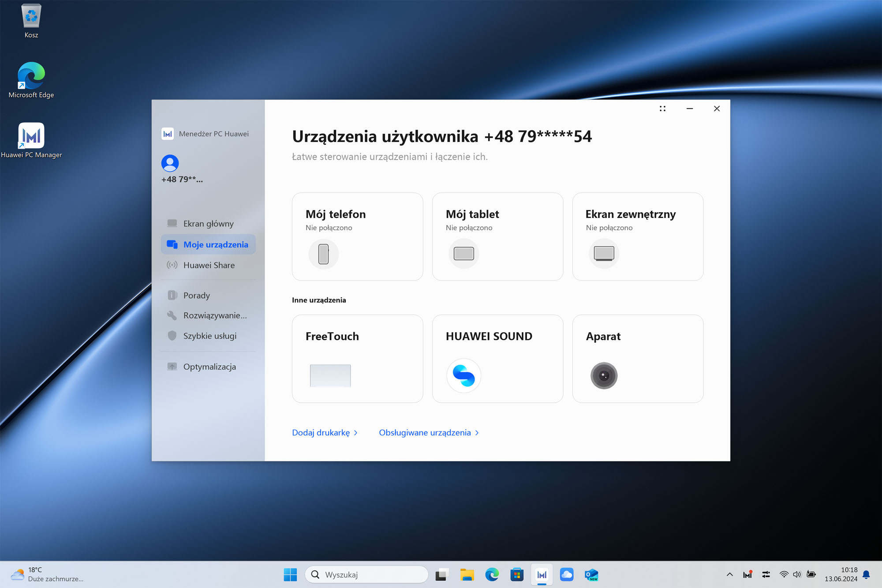Click the battery tray icon
882x588 pixels.
pyautogui.click(x=811, y=575)
